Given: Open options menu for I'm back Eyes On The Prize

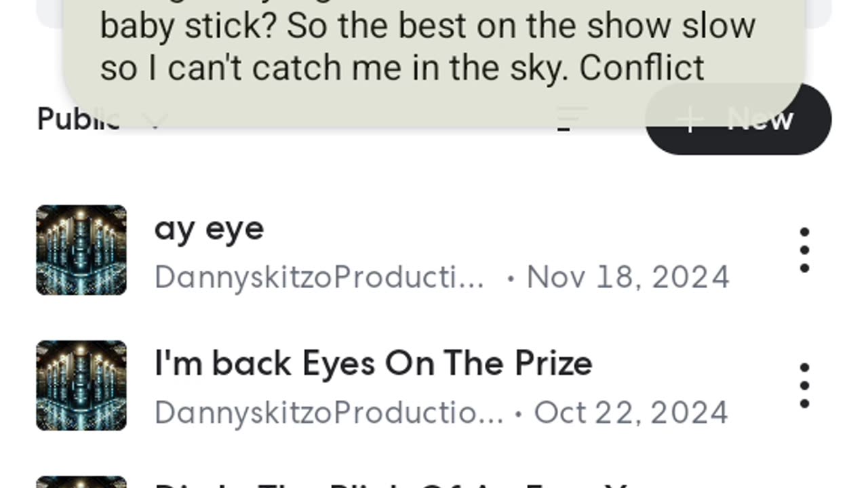Looking at the screenshot, I should coord(804,386).
